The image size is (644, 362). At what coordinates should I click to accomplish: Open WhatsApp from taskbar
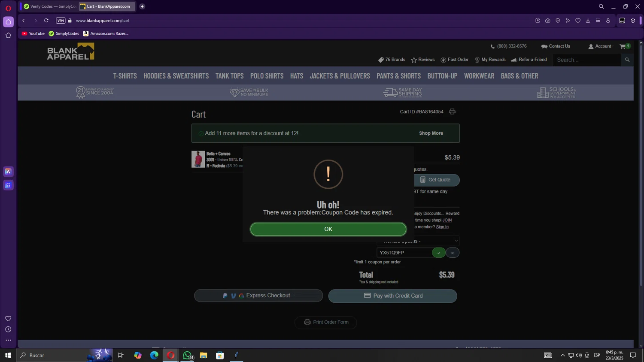(x=187, y=355)
